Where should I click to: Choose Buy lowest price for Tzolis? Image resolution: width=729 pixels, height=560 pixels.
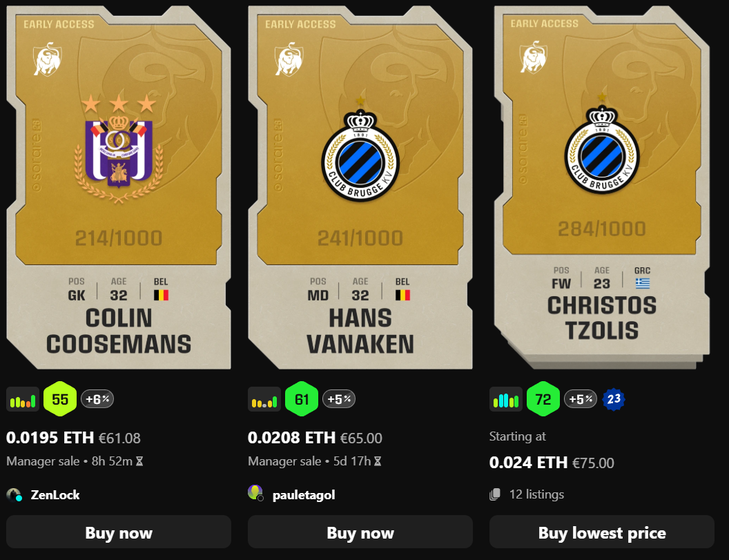601,532
